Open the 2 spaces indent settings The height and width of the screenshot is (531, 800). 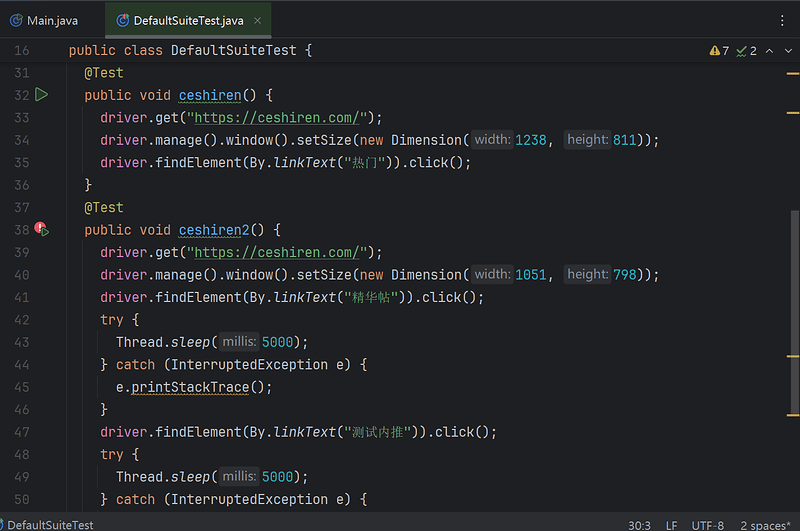click(766, 524)
